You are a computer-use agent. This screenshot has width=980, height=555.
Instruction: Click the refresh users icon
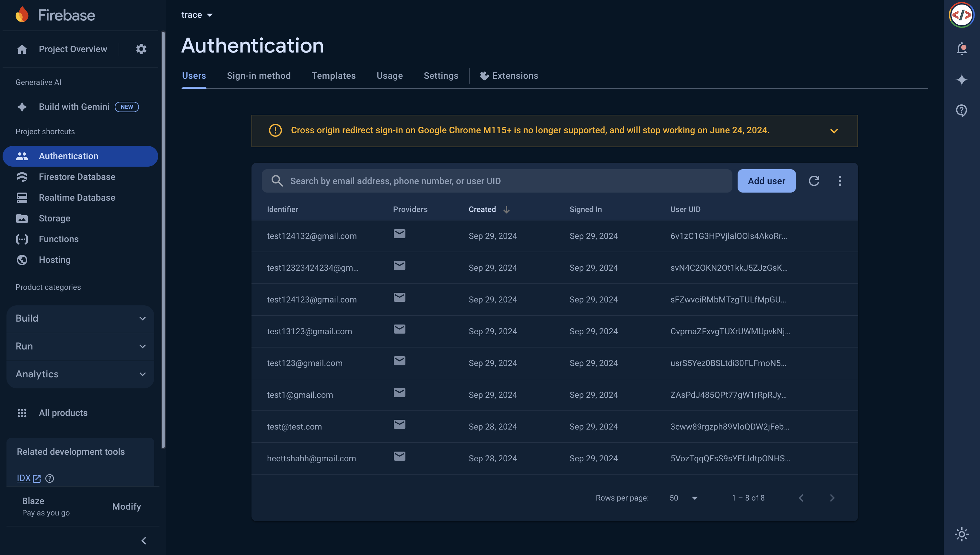814,181
